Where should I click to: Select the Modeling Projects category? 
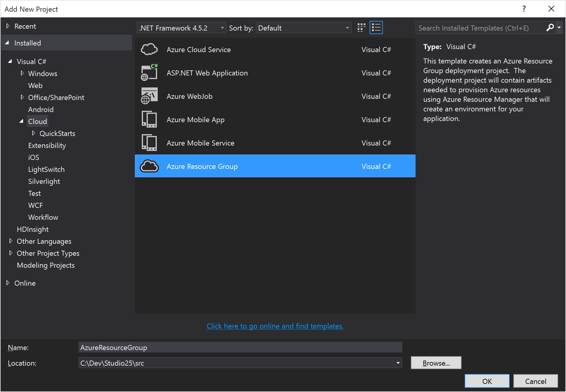[x=46, y=265]
